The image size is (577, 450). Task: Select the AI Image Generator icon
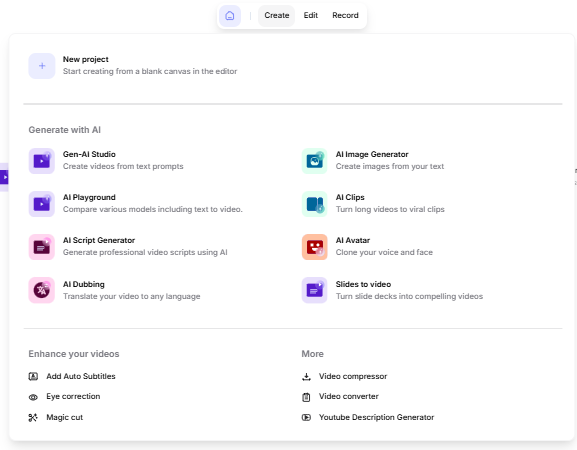[315, 161]
